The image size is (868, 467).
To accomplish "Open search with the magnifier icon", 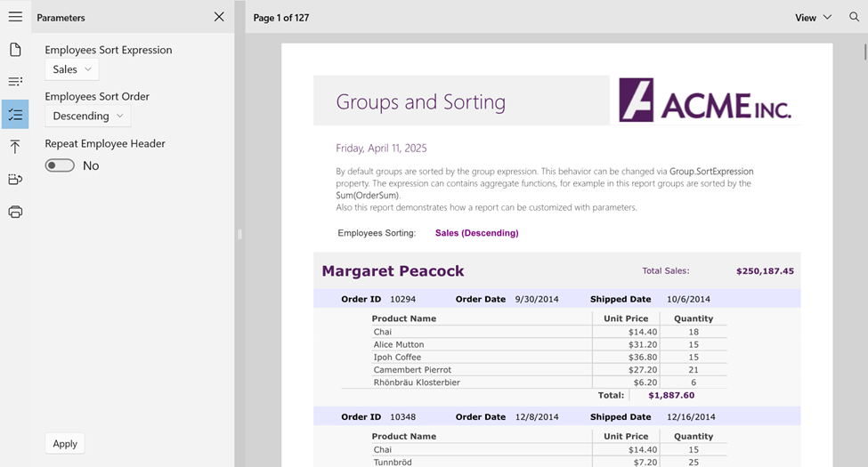I will [x=854, y=17].
